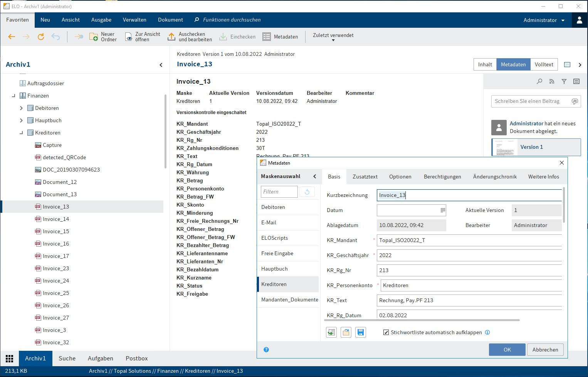
Task: Click Auschecken und bearbeiten icon
Action: [171, 37]
